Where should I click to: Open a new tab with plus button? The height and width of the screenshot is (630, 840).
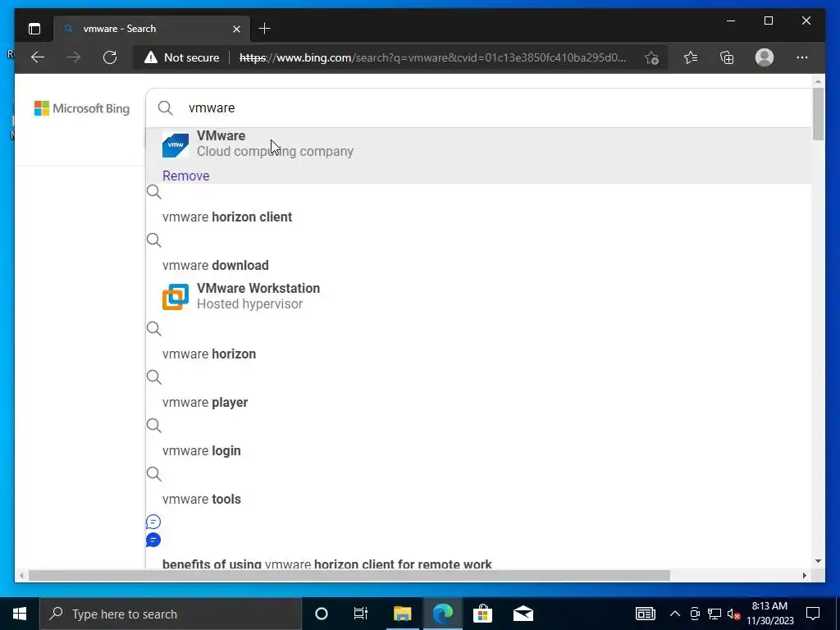click(x=265, y=29)
